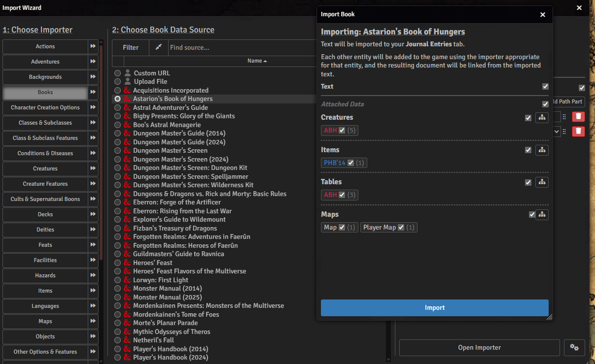
Task: Quick-open Character Creation Options arrows
Action: click(x=93, y=107)
